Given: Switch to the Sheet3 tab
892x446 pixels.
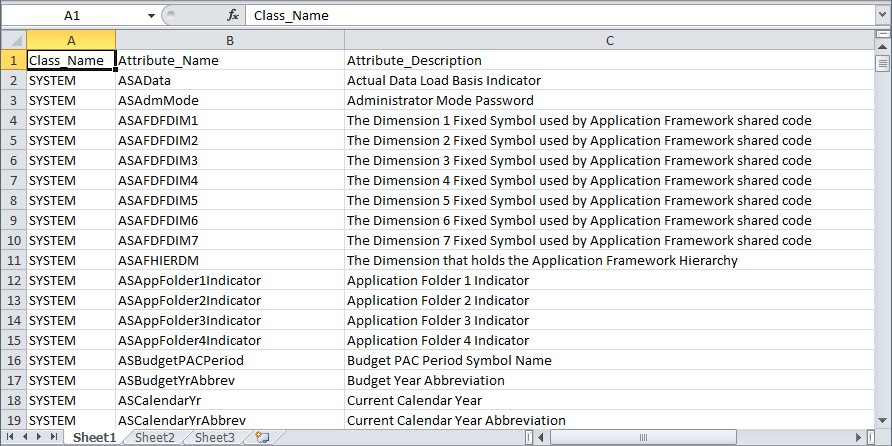Looking at the screenshot, I should [214, 437].
